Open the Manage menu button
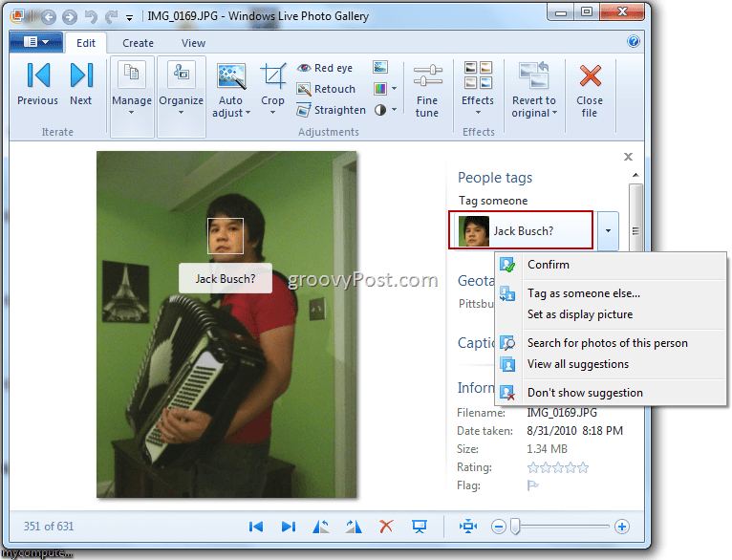The height and width of the screenshot is (560, 732). click(132, 97)
